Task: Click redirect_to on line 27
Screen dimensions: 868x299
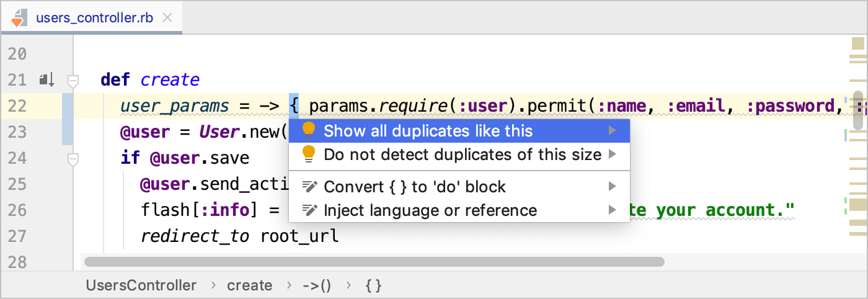Action: click(195, 236)
